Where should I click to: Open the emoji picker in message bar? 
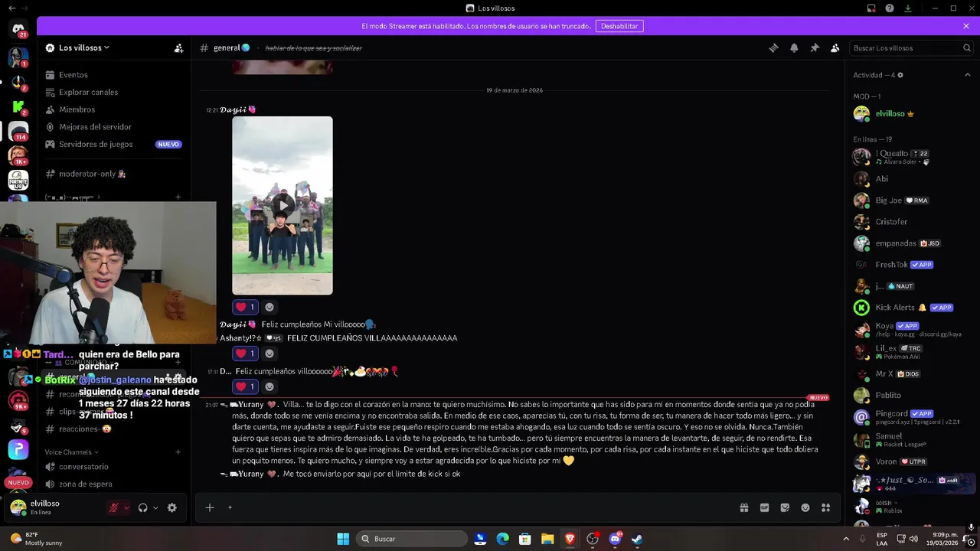tap(805, 507)
